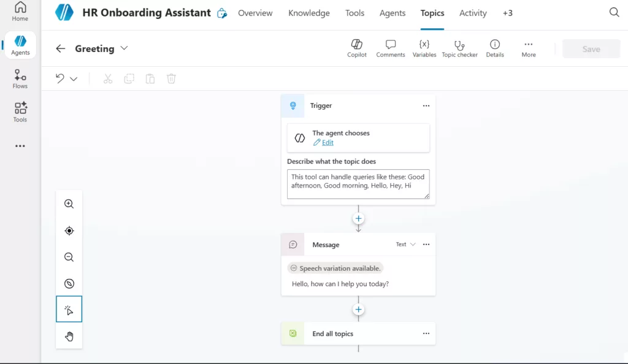Image resolution: width=628 pixels, height=364 pixels.
Task: Click the Save button
Action: (591, 49)
